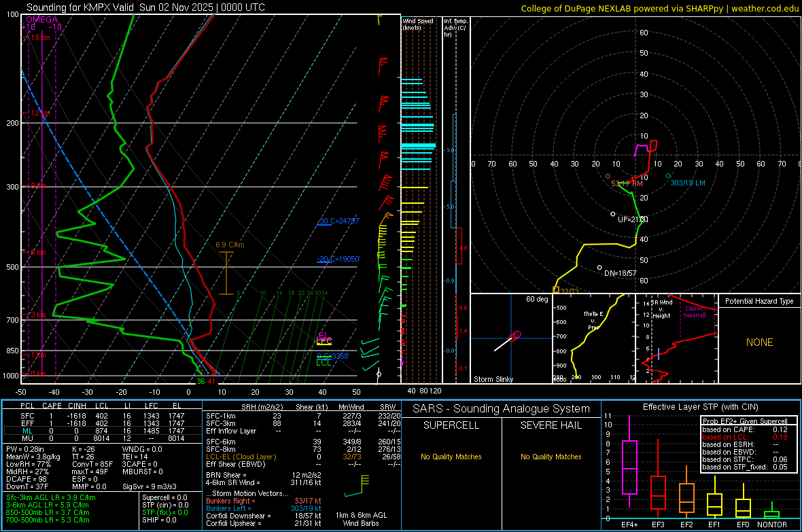Click the 'Eff Shear (EBWD)' row label
The height and width of the screenshot is (532, 802).
pyautogui.click(x=236, y=464)
